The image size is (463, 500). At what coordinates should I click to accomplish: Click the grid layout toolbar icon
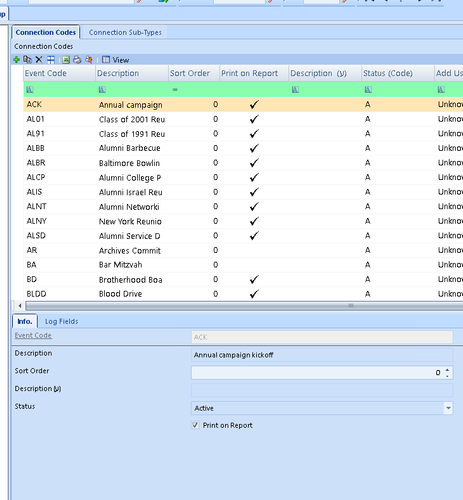[x=51, y=60]
